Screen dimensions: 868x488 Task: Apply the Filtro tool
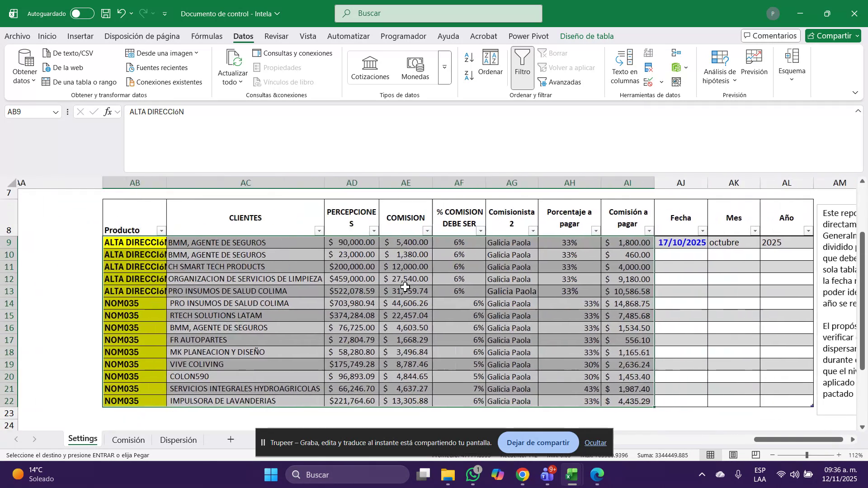tap(522, 67)
